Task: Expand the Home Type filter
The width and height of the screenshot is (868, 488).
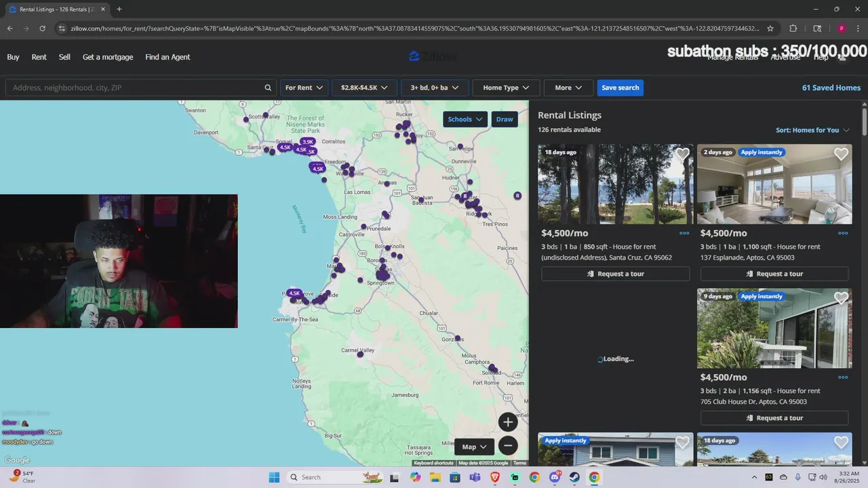Action: tap(506, 87)
